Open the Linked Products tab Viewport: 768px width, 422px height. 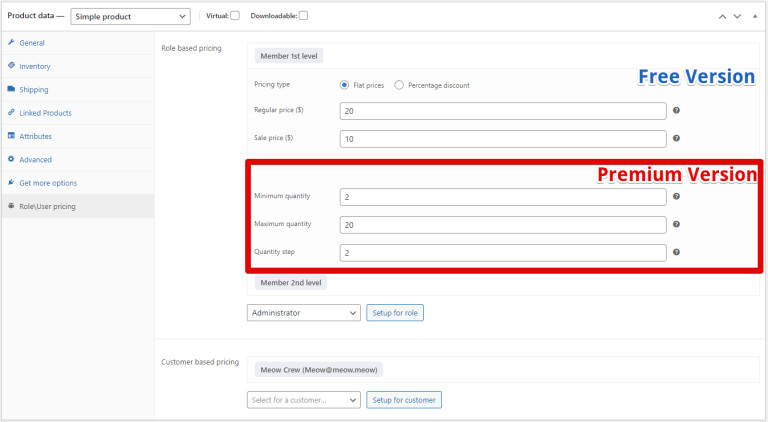pyautogui.click(x=78, y=113)
